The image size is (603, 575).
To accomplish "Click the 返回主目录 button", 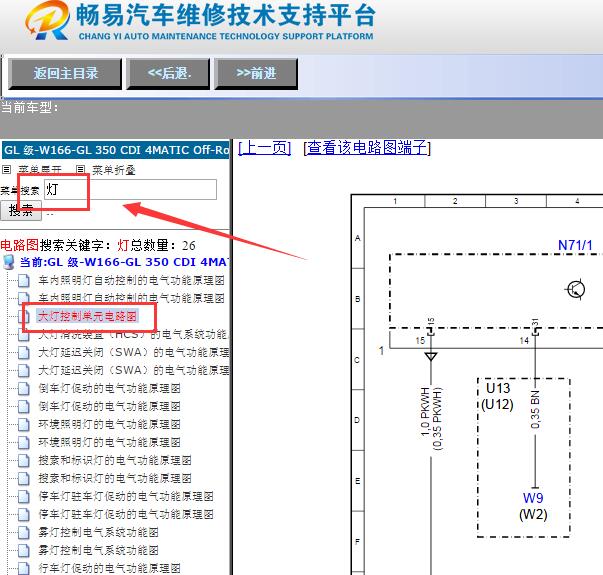I will 65,73.
